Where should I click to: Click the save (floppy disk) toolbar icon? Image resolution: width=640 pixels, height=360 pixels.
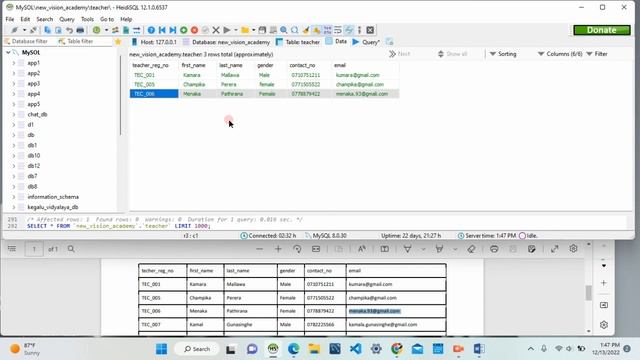tap(262, 30)
